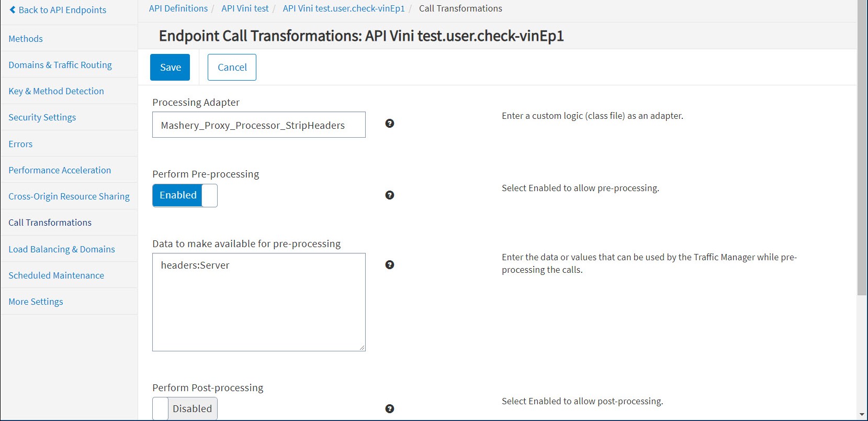Click the scroll down arrow of page scrollbar
Viewport: 868px width, 421px height.
coord(862,415)
